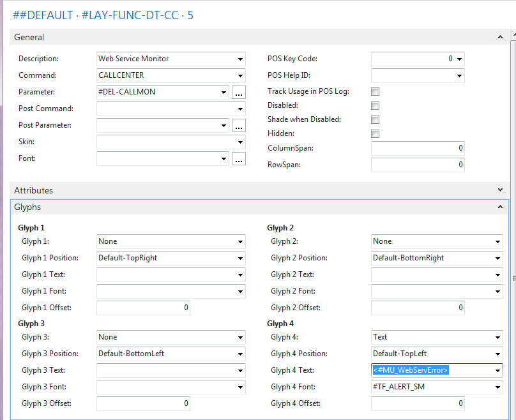This screenshot has height=420, width=516.
Task: Collapse the General section header
Action: click(x=501, y=38)
